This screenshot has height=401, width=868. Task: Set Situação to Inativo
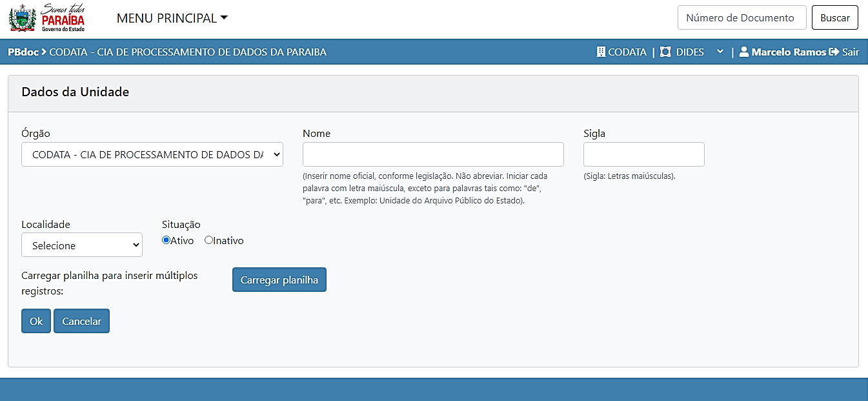(208, 240)
